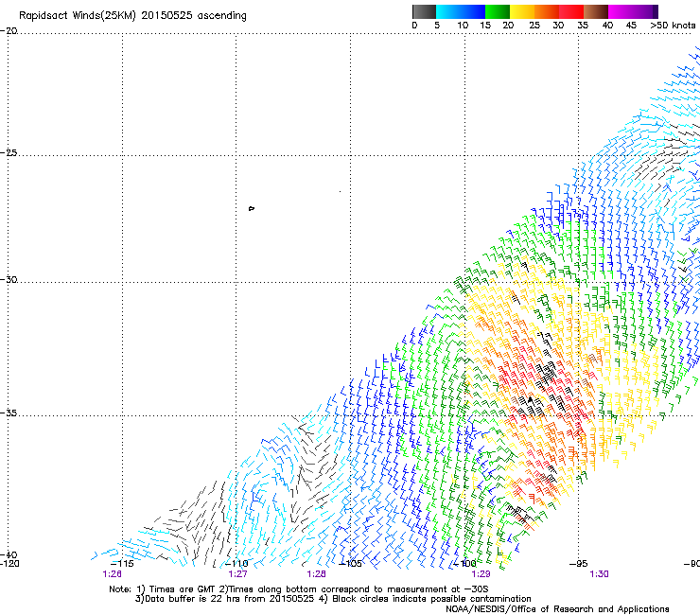This screenshot has width=700, height=615.
Task: Click the legend tick label '25'
Action: pyautogui.click(x=534, y=26)
